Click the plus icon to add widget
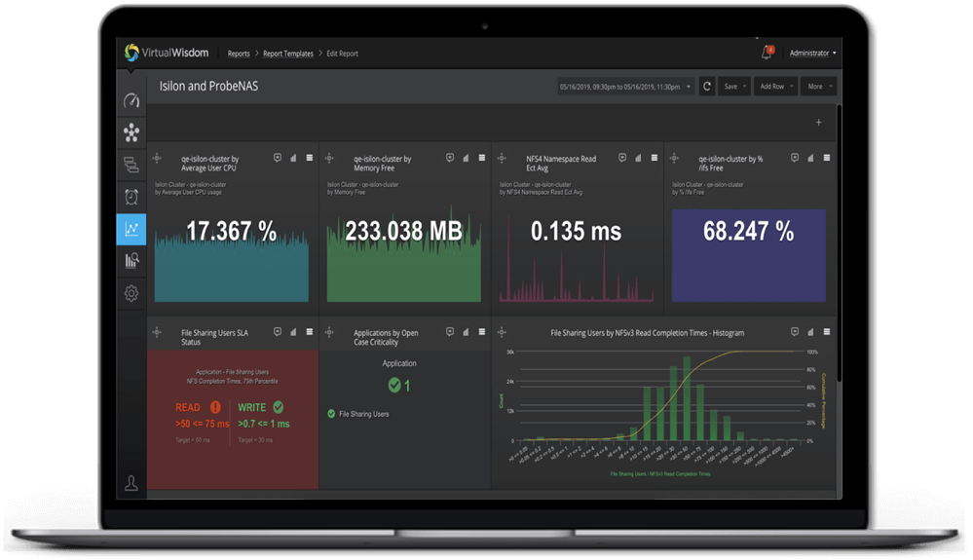973x560 pixels. coord(818,122)
